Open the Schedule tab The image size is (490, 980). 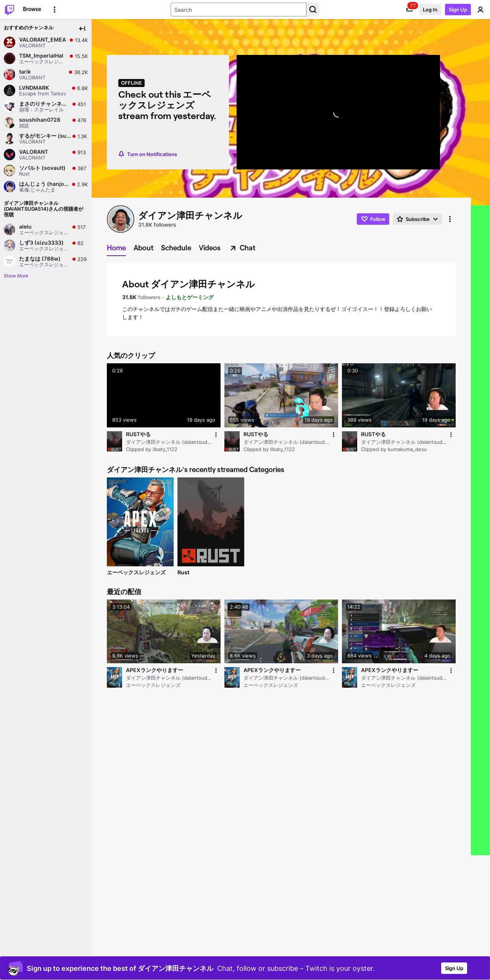coord(176,248)
